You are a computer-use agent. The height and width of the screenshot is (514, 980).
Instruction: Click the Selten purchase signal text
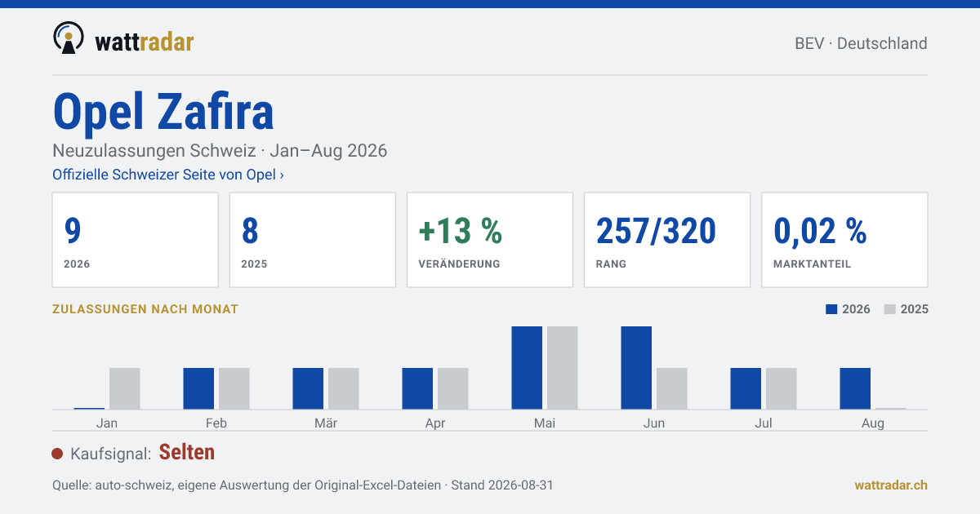[x=187, y=452]
